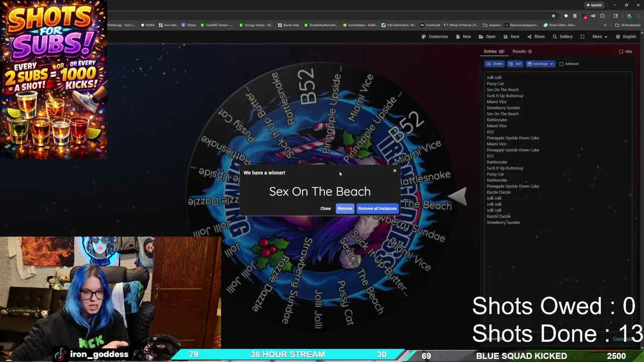Tick the Hide checkbox
644x362 pixels.
[621, 52]
